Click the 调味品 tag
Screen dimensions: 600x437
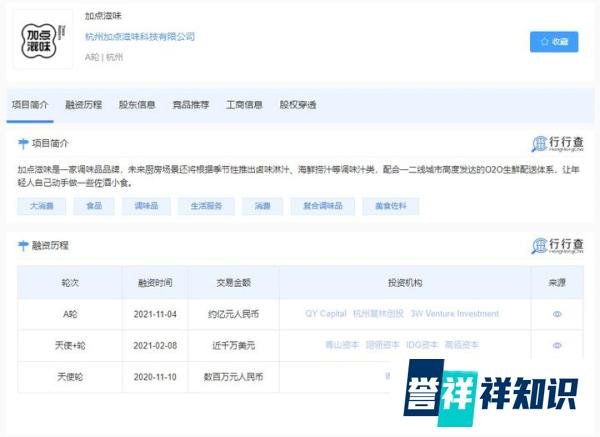tap(146, 206)
